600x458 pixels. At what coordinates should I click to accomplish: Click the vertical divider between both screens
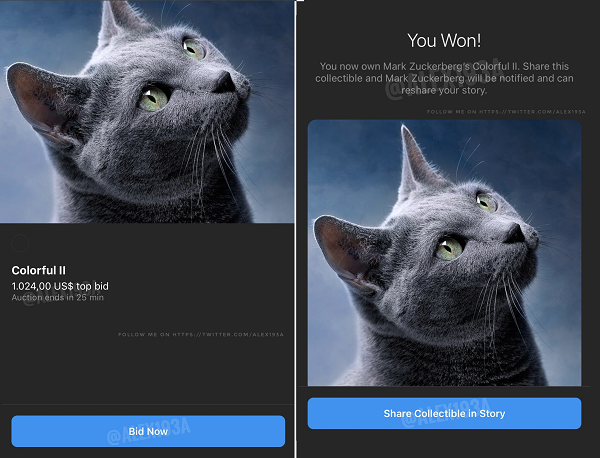tap(295, 229)
